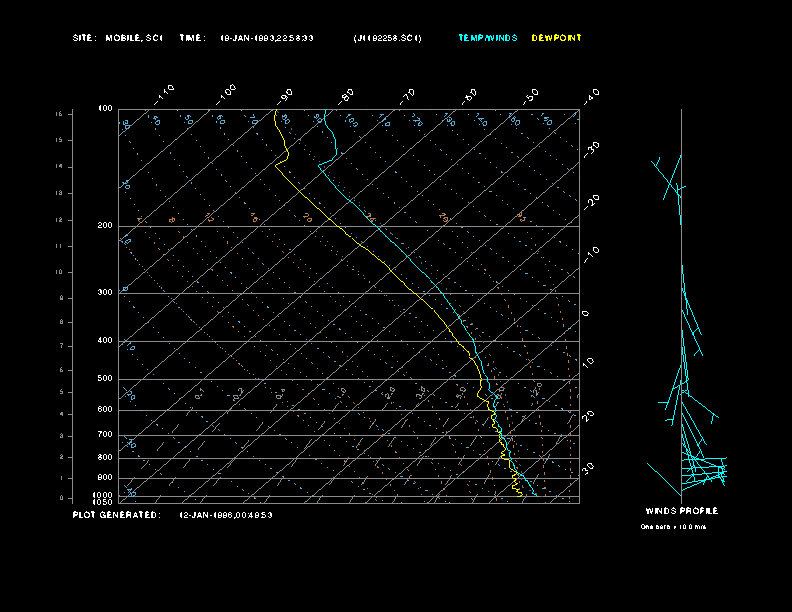
Task: Click the -110 isotherm label at top
Action: 164,95
